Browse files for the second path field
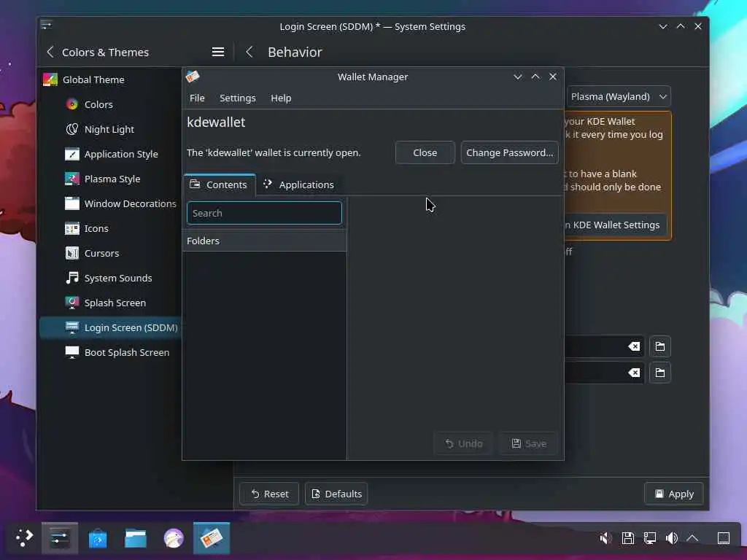Image resolution: width=747 pixels, height=560 pixels. pyautogui.click(x=659, y=373)
